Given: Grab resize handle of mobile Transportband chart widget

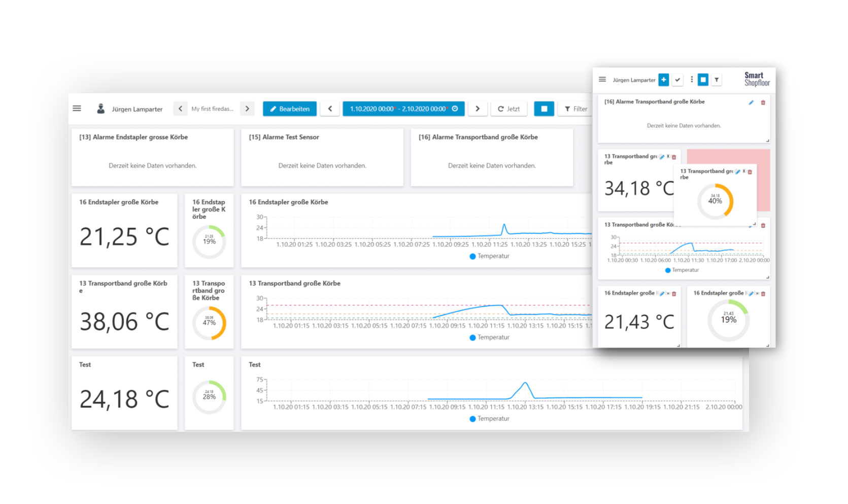Looking at the screenshot, I should pos(767,277).
